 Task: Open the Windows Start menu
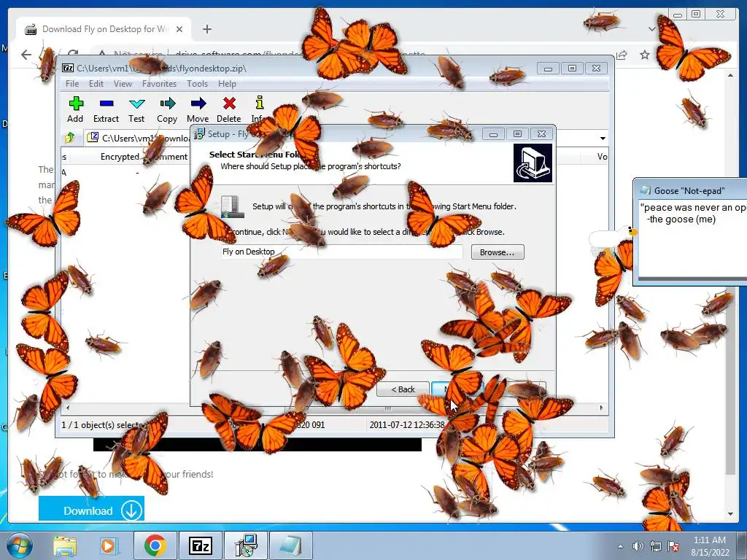19,545
